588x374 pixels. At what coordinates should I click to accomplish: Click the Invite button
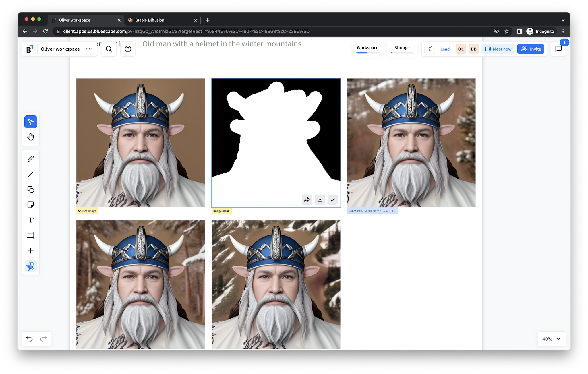click(x=531, y=49)
